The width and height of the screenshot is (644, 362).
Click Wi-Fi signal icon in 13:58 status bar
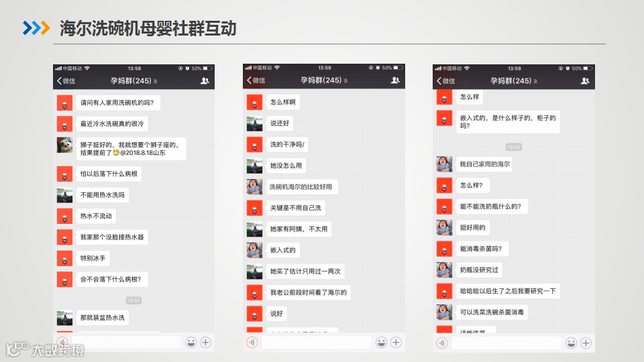(87, 68)
